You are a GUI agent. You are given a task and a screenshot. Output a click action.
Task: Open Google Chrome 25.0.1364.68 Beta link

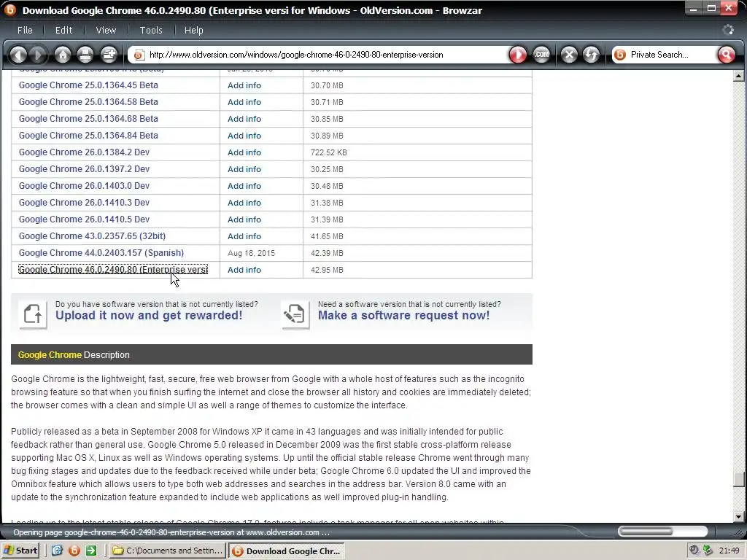coord(88,119)
